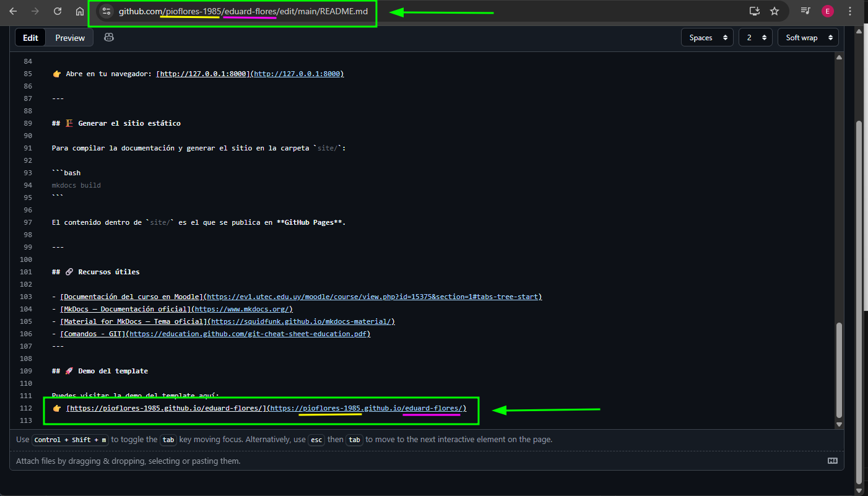
Task: Click the editor's vertical scrollbar down arrow
Action: pyautogui.click(x=839, y=424)
